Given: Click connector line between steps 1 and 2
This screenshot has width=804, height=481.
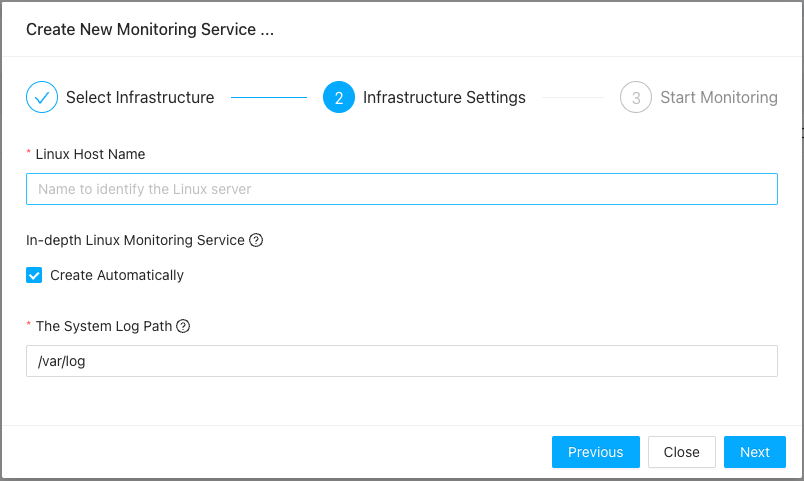Looking at the screenshot, I should pyautogui.click(x=268, y=98).
